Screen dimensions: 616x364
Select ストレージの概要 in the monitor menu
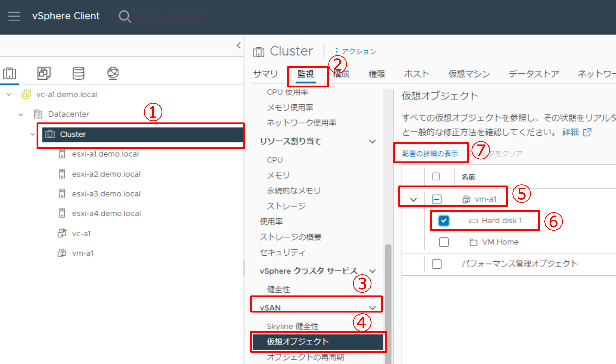coord(290,237)
